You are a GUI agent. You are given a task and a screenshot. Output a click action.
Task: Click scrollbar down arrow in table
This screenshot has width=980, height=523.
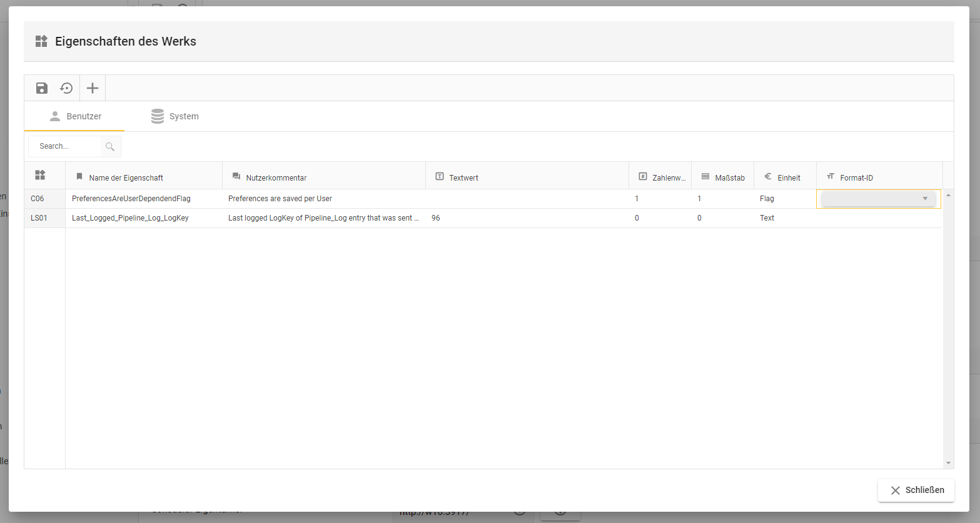coord(948,463)
